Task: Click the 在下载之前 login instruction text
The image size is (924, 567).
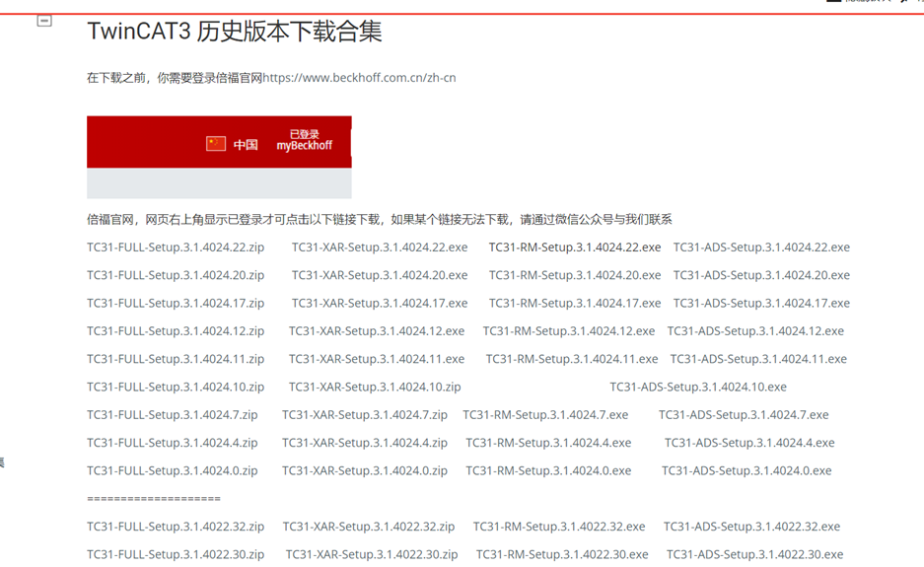Action: click(x=175, y=78)
